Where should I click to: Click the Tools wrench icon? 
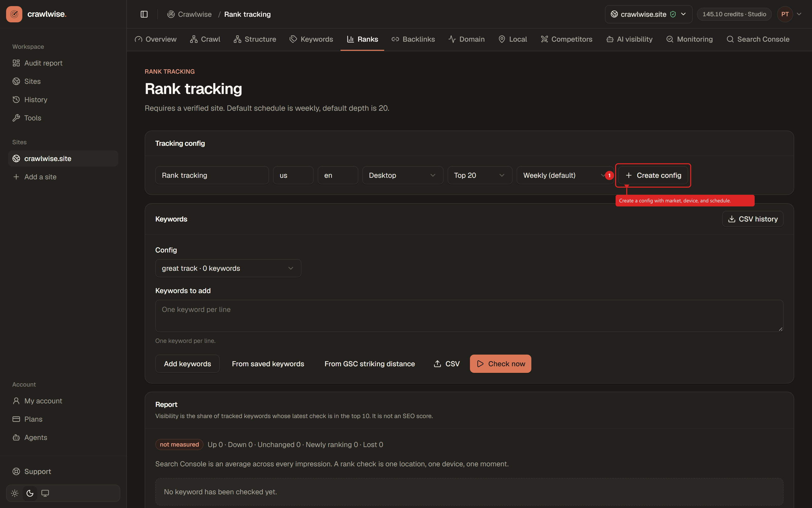pyautogui.click(x=16, y=118)
